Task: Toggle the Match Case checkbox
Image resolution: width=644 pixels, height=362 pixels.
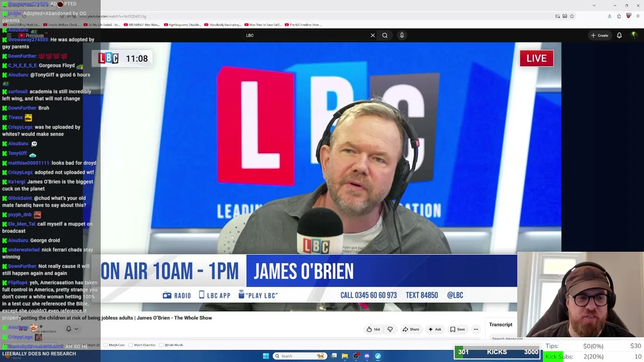Action: 106,345
